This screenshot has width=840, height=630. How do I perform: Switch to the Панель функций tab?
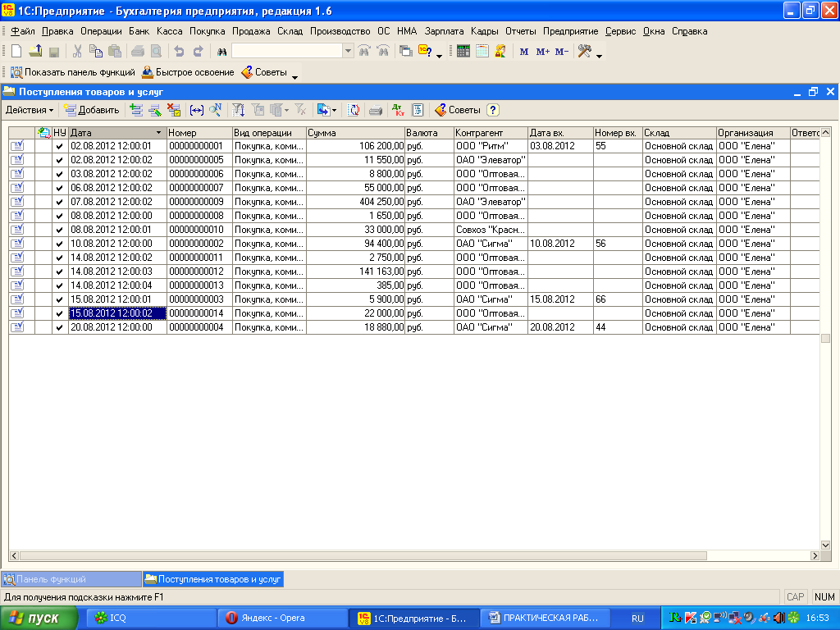point(71,579)
